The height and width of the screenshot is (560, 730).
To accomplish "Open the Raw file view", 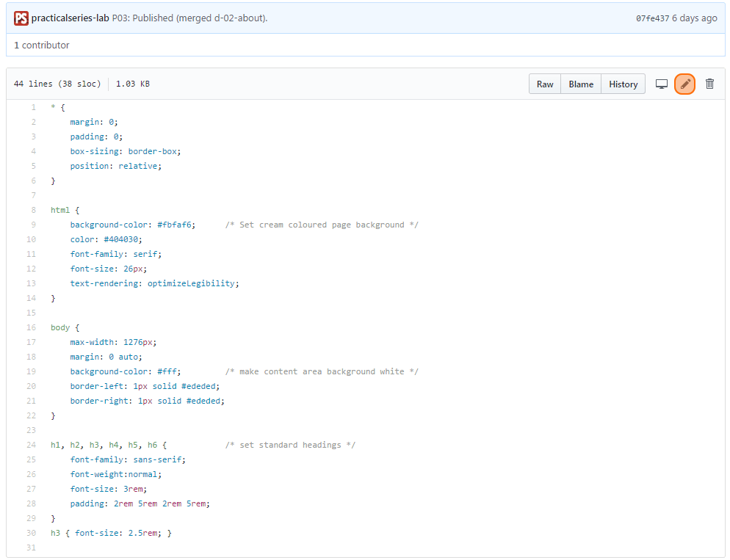I will pos(545,84).
